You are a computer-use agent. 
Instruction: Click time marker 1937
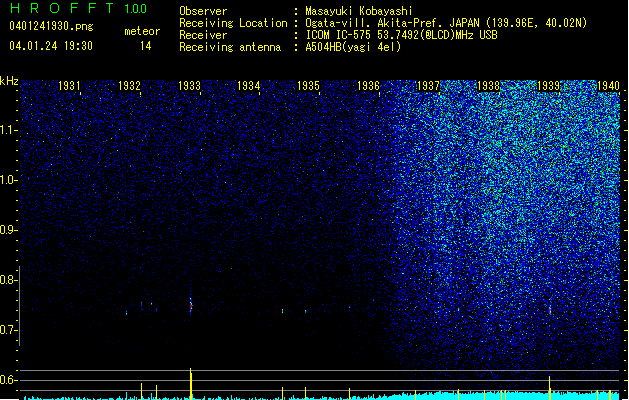[x=428, y=85]
